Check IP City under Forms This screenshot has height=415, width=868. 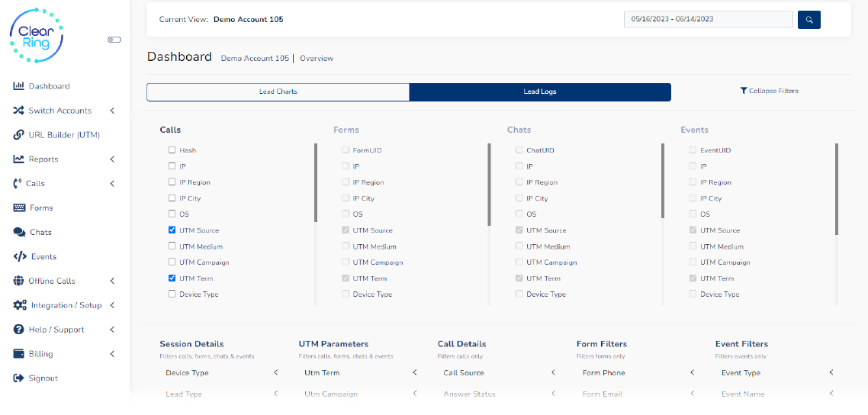(346, 198)
